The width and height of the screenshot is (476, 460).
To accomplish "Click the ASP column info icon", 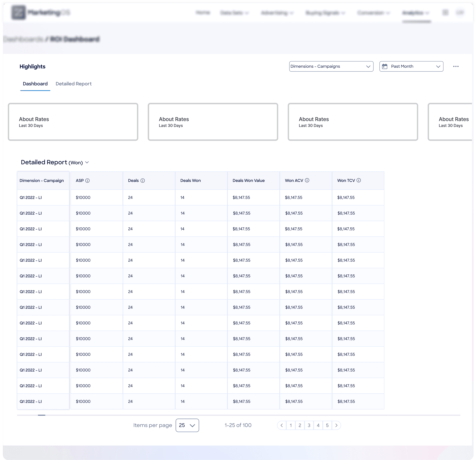I will coord(87,180).
